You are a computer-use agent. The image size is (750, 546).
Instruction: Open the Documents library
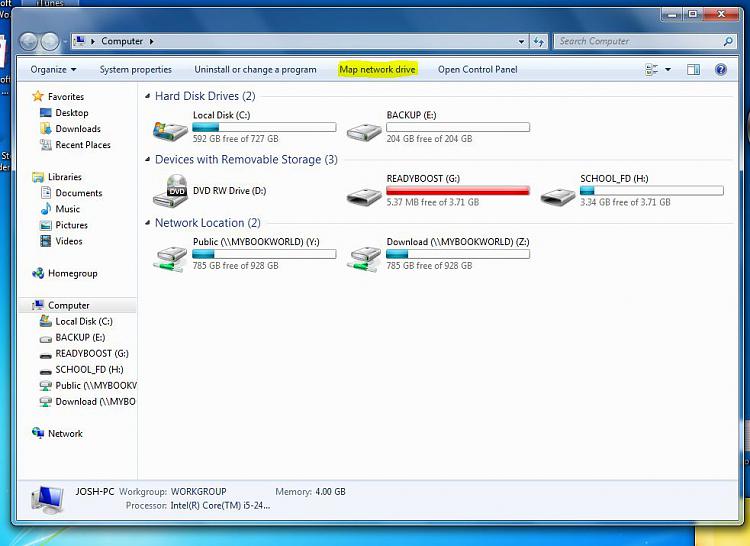tap(78, 193)
